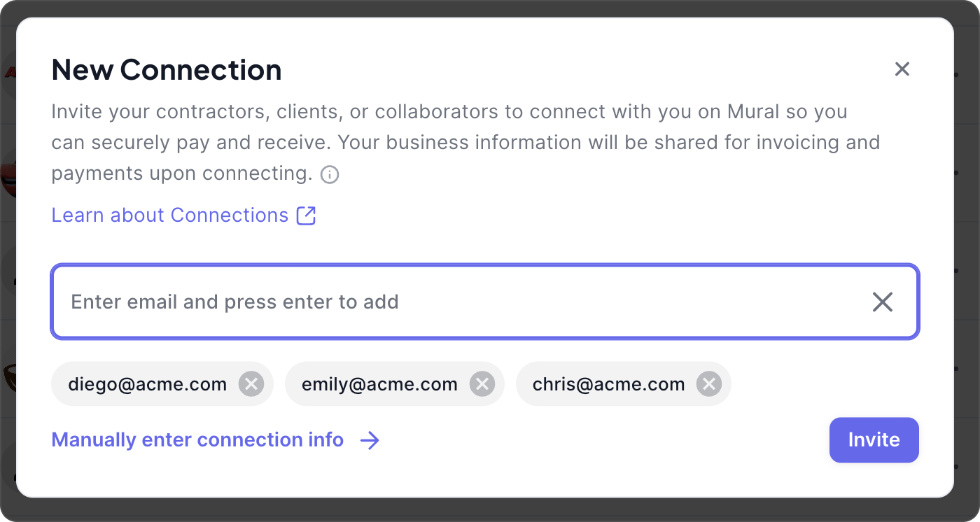The width and height of the screenshot is (980, 522).
Task: Click the external link icon beside Learn about Connections
Action: pyautogui.click(x=307, y=216)
